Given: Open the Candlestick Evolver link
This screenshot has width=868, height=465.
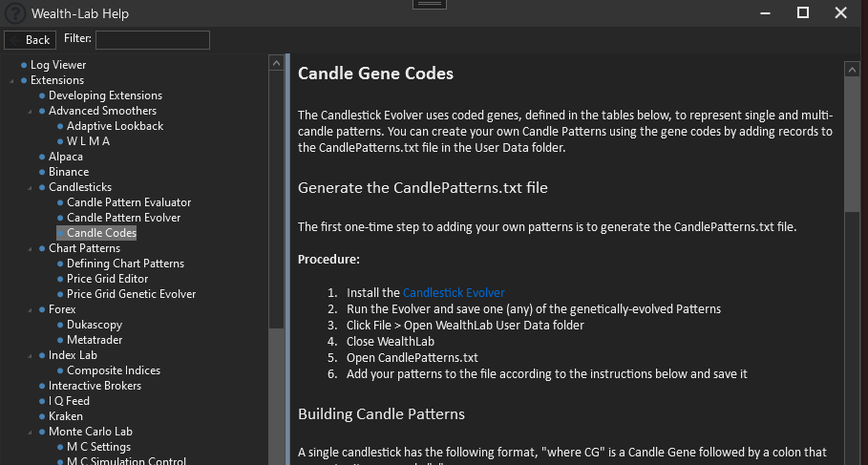Looking at the screenshot, I should 454,293.
